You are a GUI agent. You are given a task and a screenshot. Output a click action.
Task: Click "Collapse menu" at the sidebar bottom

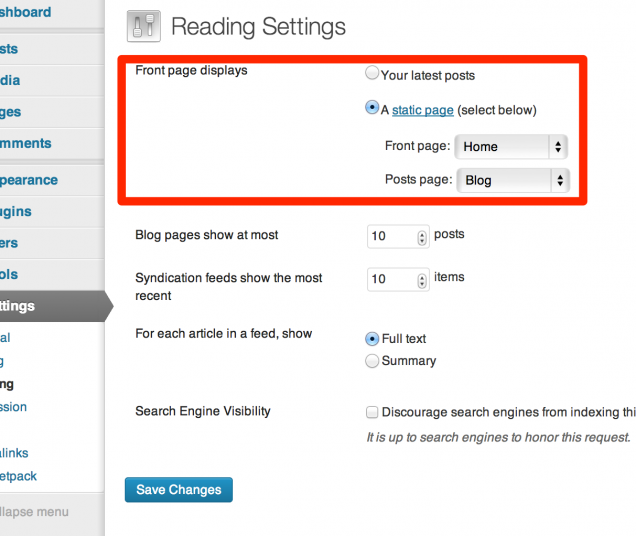click(x=34, y=512)
